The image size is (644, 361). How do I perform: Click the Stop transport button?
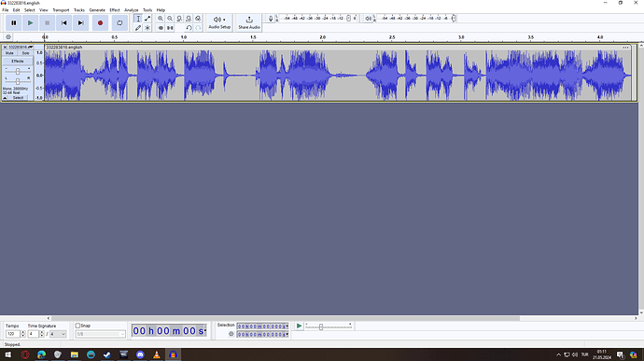(x=48, y=23)
